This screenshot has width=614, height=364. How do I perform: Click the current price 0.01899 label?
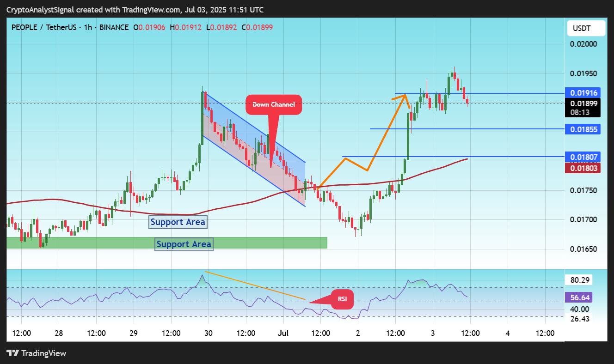point(583,103)
